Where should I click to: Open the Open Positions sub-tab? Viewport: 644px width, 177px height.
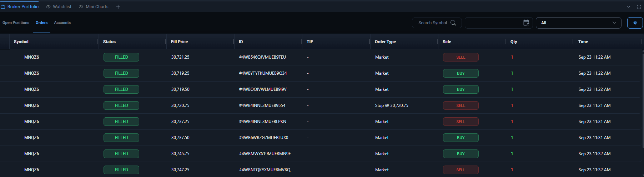(x=16, y=23)
